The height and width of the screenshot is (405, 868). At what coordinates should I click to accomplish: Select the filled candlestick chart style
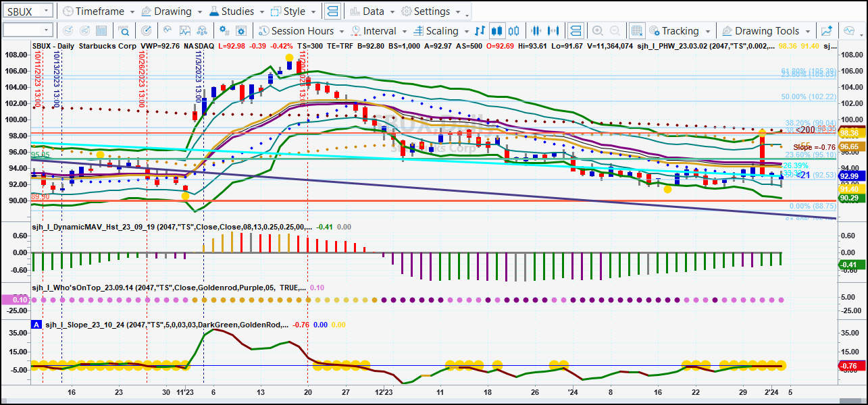pyautogui.click(x=497, y=31)
